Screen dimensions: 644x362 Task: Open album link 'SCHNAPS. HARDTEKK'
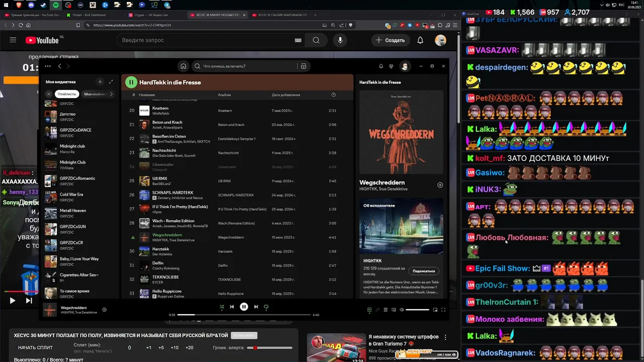point(235,195)
